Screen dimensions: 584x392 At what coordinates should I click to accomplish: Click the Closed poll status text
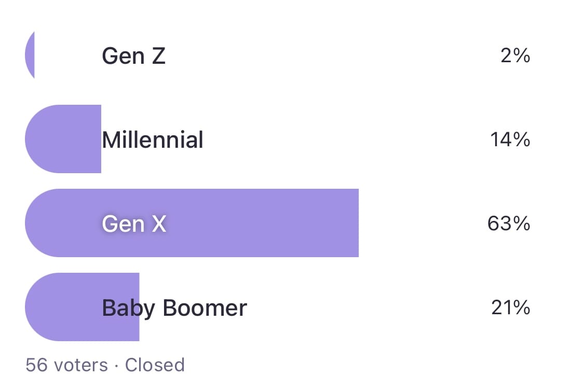[155, 365]
